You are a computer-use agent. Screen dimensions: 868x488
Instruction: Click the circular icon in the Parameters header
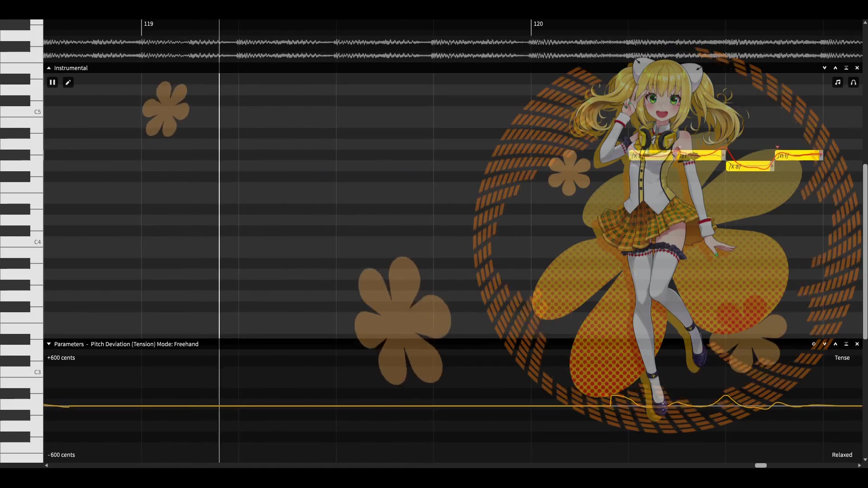coord(814,344)
